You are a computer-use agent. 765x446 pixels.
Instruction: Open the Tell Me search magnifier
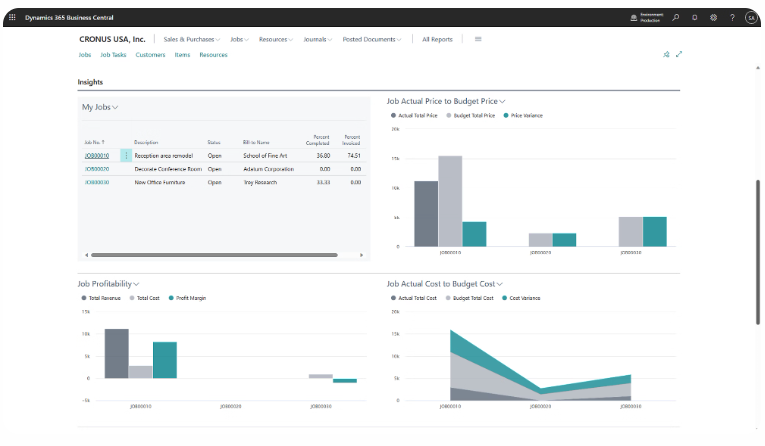[676, 18]
